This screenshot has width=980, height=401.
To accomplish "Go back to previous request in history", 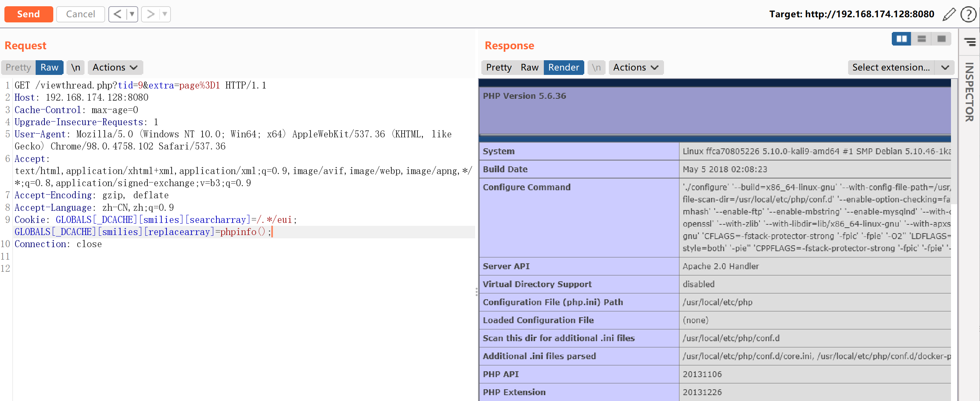I will [x=118, y=14].
